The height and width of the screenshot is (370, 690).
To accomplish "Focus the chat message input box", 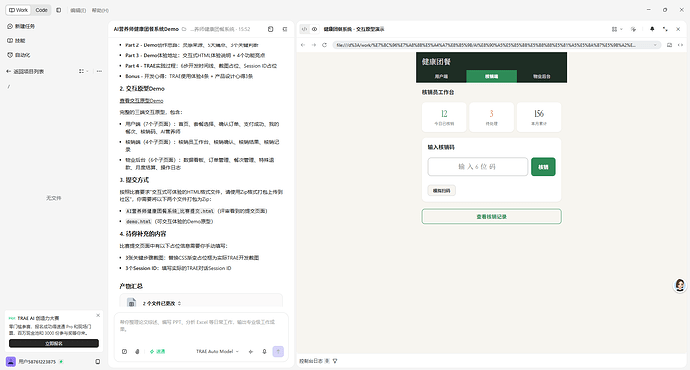I will click(201, 326).
